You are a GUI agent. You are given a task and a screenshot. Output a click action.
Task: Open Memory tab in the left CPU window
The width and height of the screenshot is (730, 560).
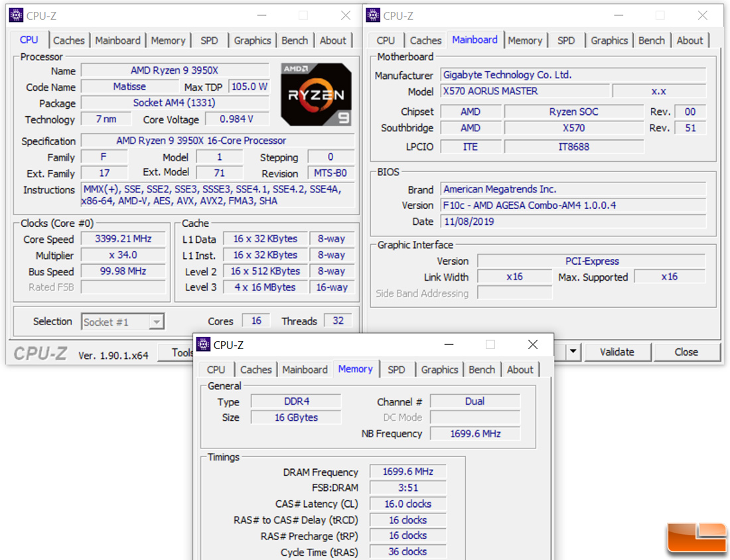168,40
